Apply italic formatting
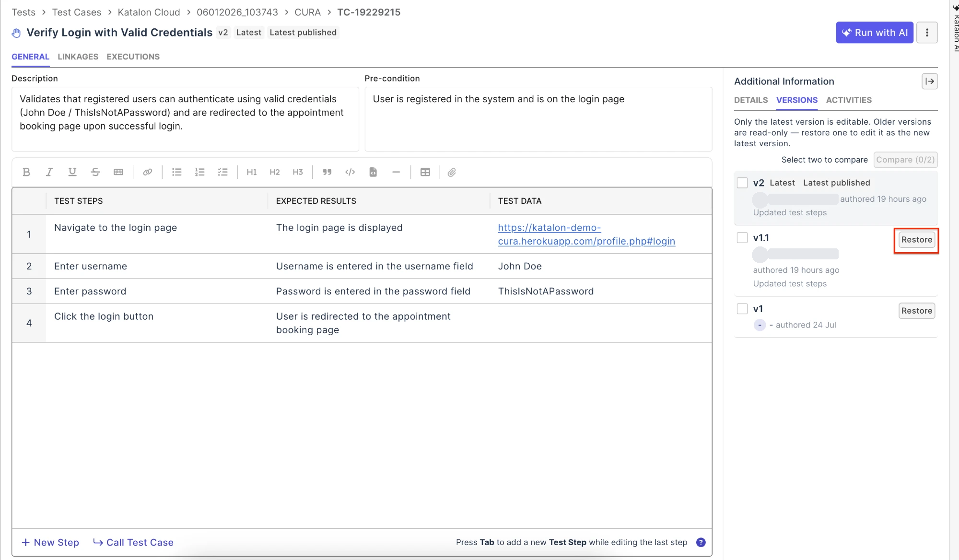 [49, 172]
